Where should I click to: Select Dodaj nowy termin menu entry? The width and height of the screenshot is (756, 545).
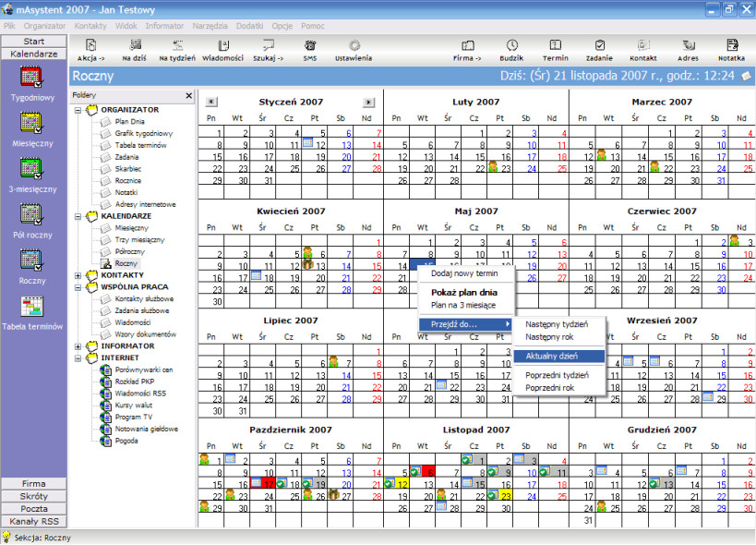tap(464, 273)
